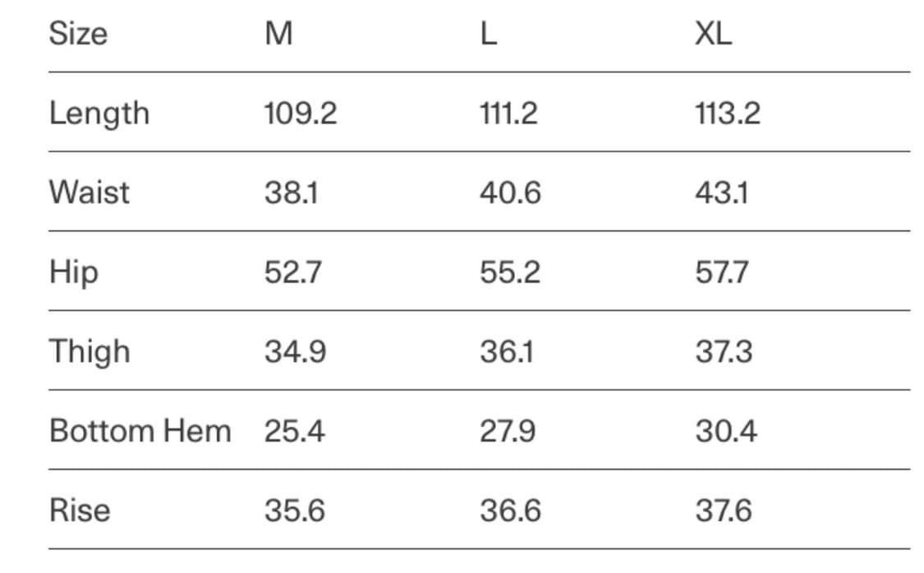Click the Bottom Hem row label

(140, 431)
